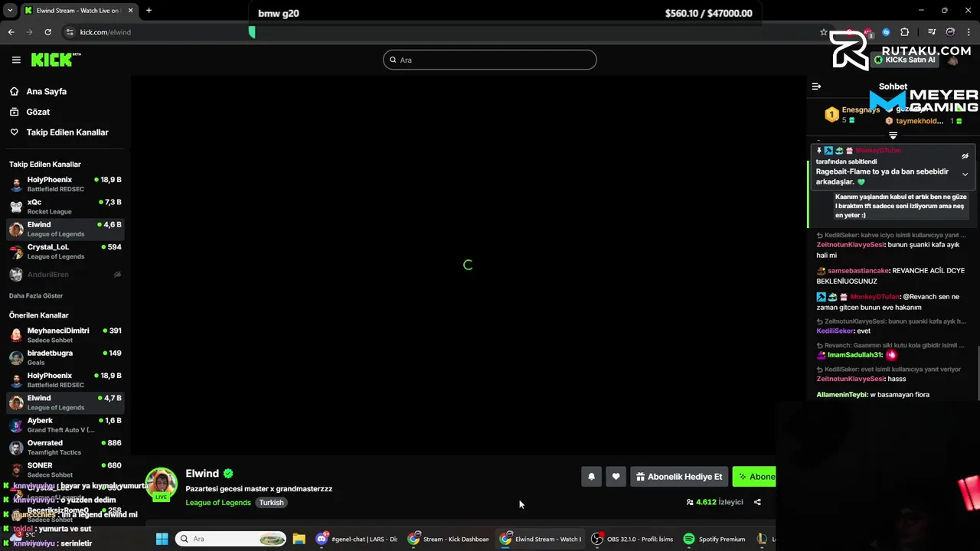Reload the Kick page

coord(47,32)
